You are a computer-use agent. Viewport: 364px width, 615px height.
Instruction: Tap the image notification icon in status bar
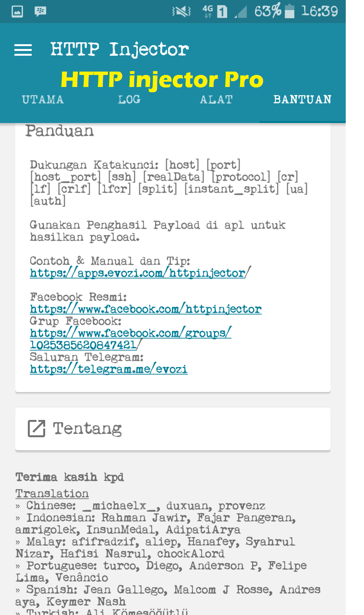click(x=17, y=12)
